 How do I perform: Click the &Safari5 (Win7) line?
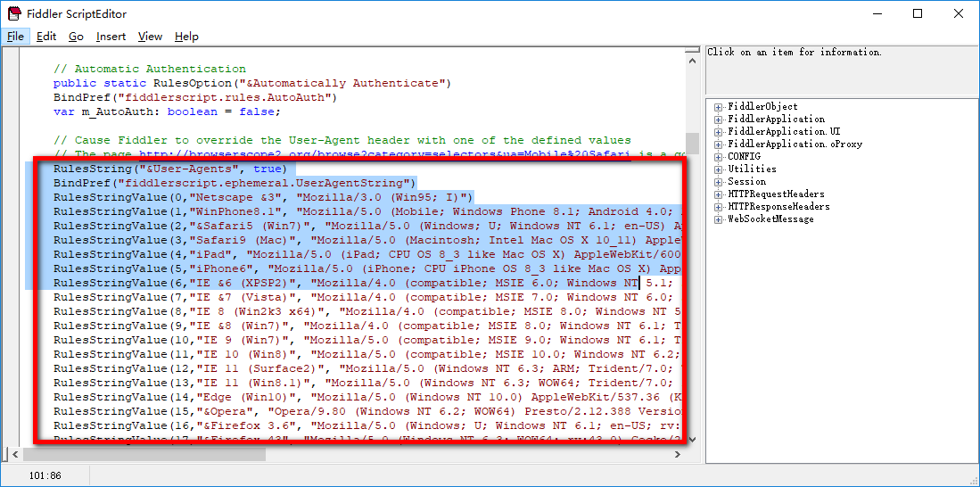[367, 226]
